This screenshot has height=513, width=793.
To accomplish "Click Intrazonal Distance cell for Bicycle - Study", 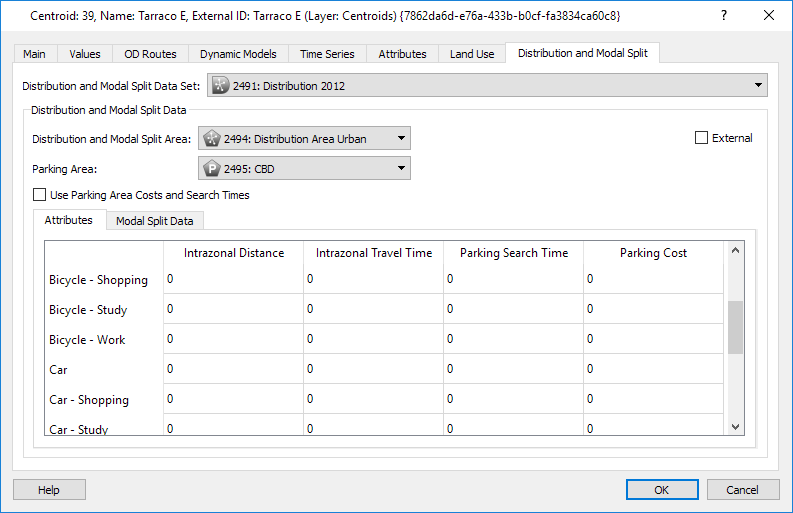I will (234, 309).
